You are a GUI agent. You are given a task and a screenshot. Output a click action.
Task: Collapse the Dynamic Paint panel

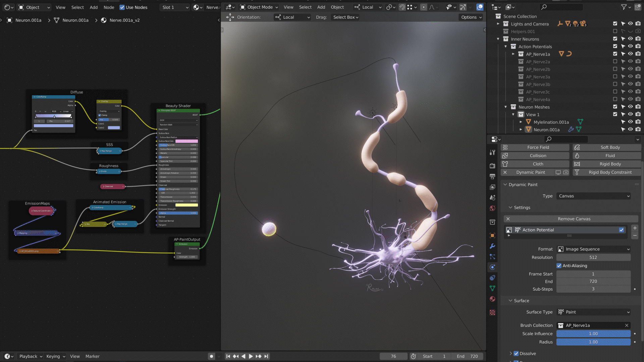(505, 185)
